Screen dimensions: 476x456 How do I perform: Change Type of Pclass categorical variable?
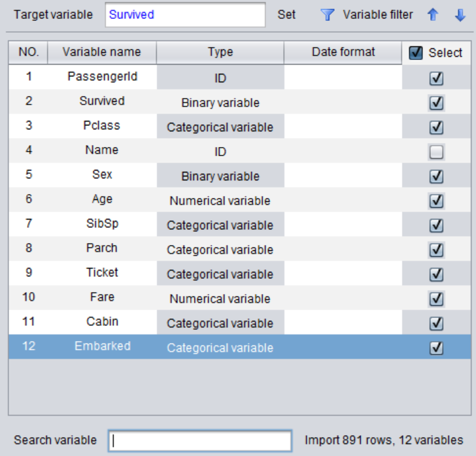[220, 127]
